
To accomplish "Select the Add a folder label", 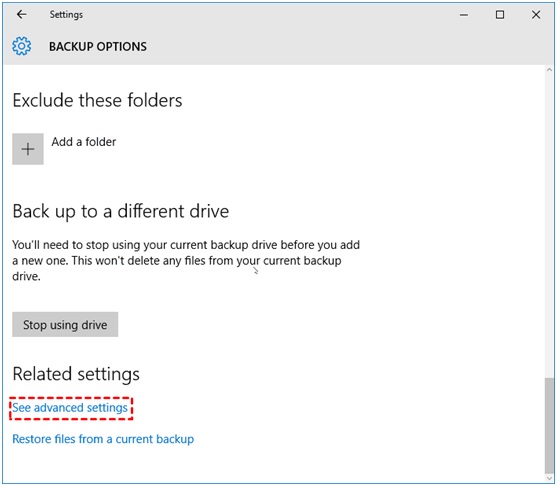I will click(83, 142).
